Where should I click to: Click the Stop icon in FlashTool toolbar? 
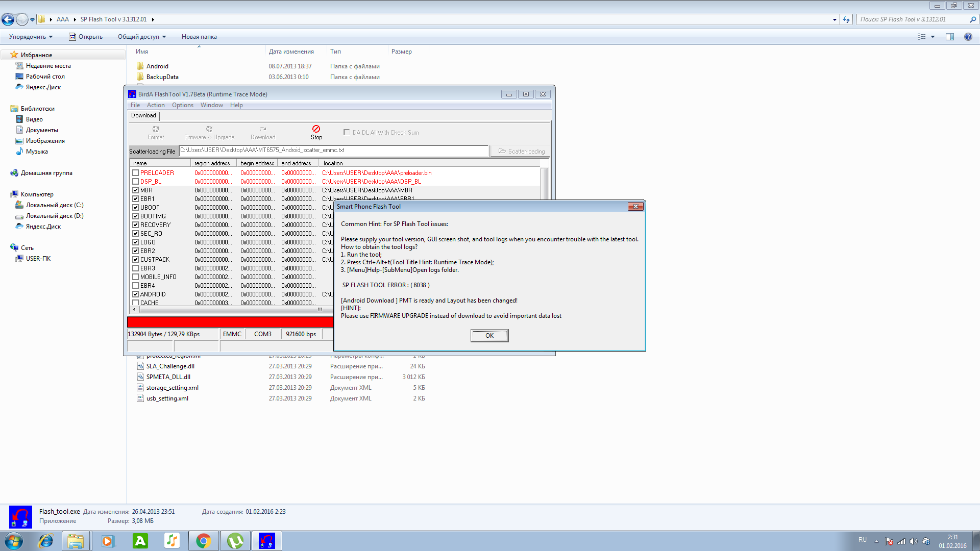click(x=316, y=130)
